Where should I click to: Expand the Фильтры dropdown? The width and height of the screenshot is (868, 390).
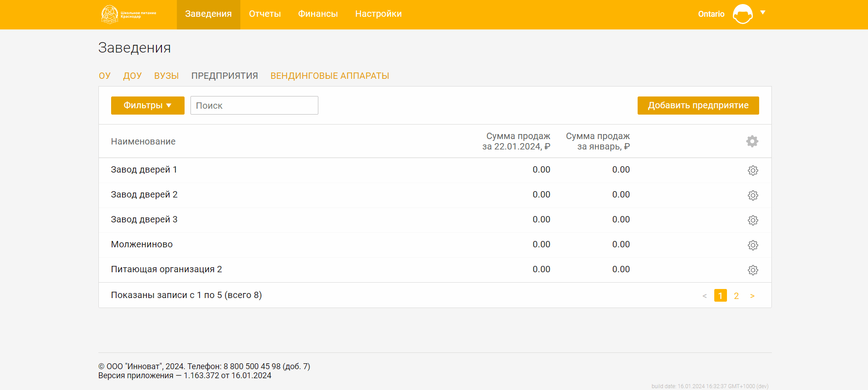click(x=147, y=106)
